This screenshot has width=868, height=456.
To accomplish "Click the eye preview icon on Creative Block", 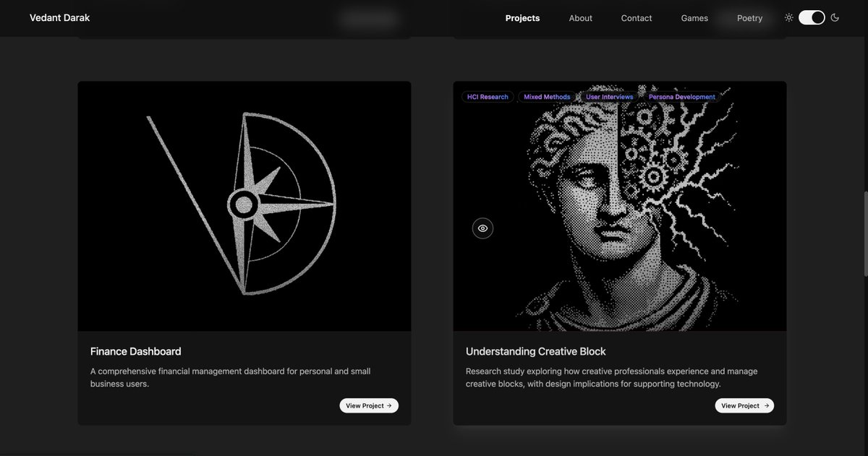I will tap(482, 228).
